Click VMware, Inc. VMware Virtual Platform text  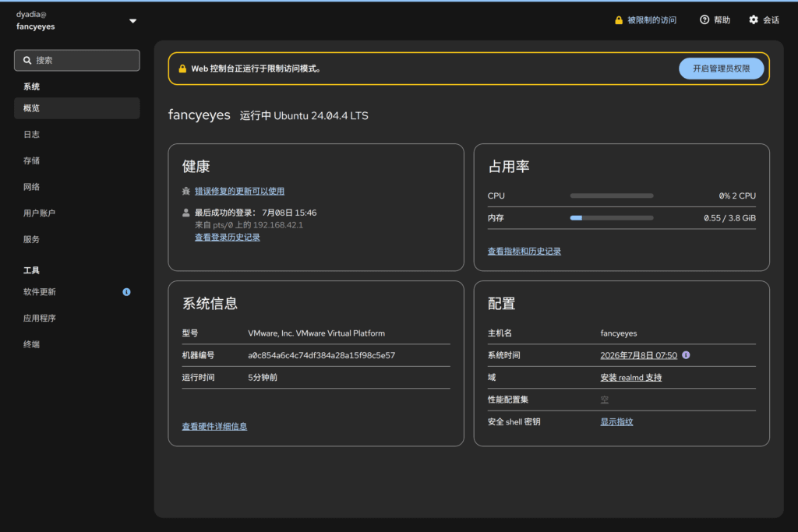click(x=316, y=333)
